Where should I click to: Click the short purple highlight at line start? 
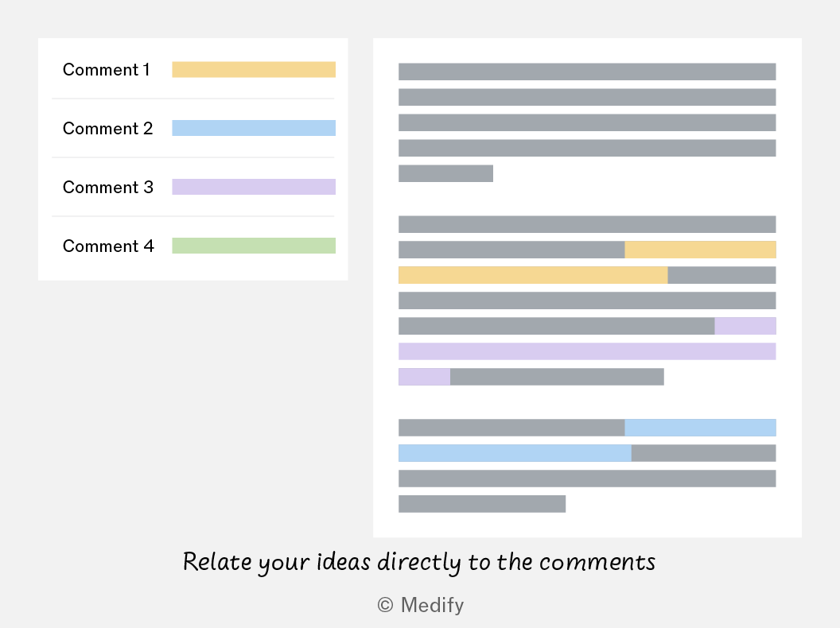click(x=424, y=377)
